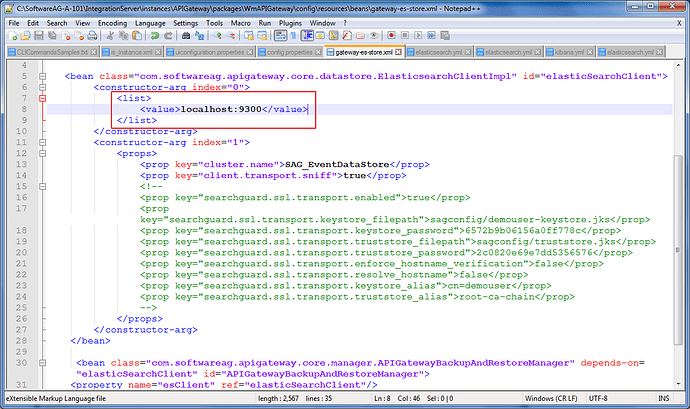Click vertical scrollbar down arrow
Viewport: 690px width, 409px height.
point(678,384)
